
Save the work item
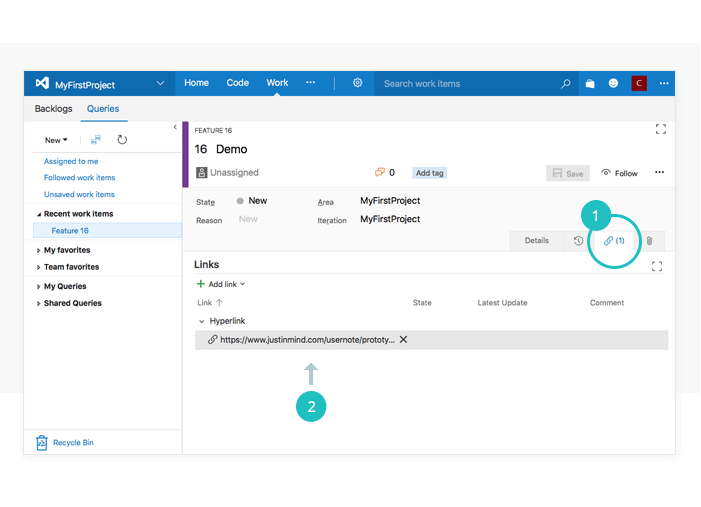[568, 173]
